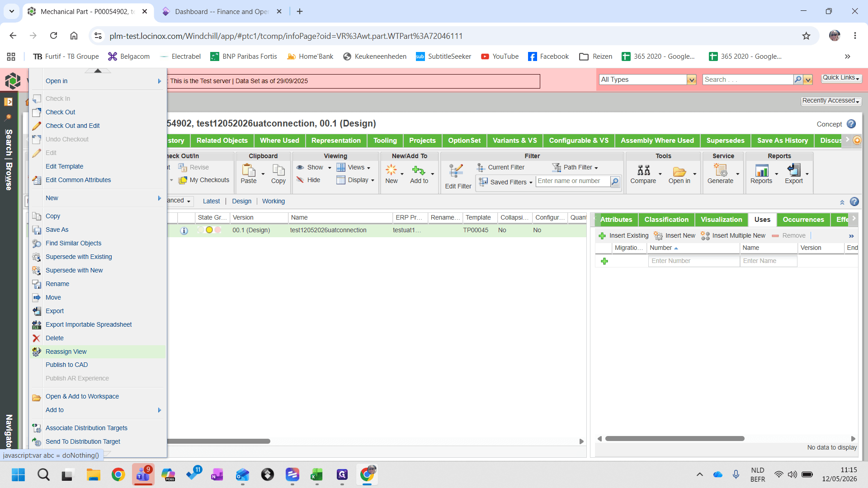The width and height of the screenshot is (868, 488).
Task: Click the Paste clipboard icon
Action: (x=249, y=170)
